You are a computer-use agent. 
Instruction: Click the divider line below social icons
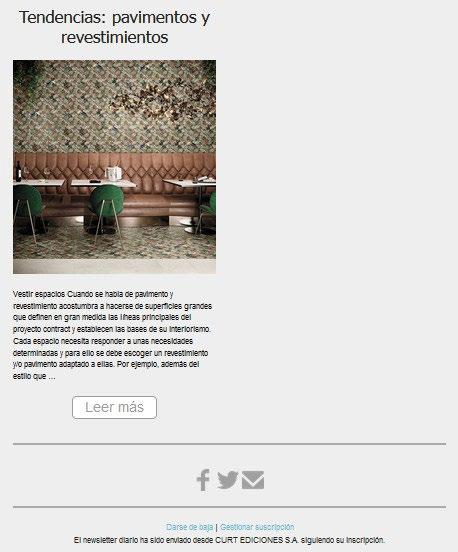(229, 507)
